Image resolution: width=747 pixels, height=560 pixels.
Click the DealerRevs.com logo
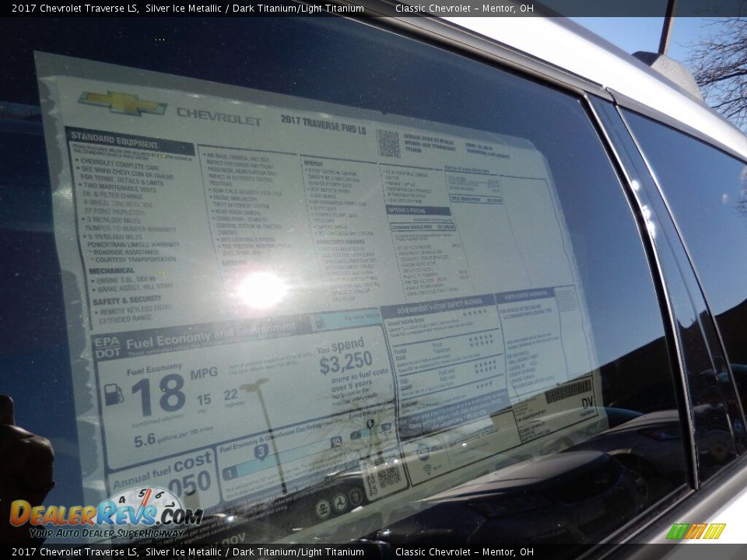(106, 513)
